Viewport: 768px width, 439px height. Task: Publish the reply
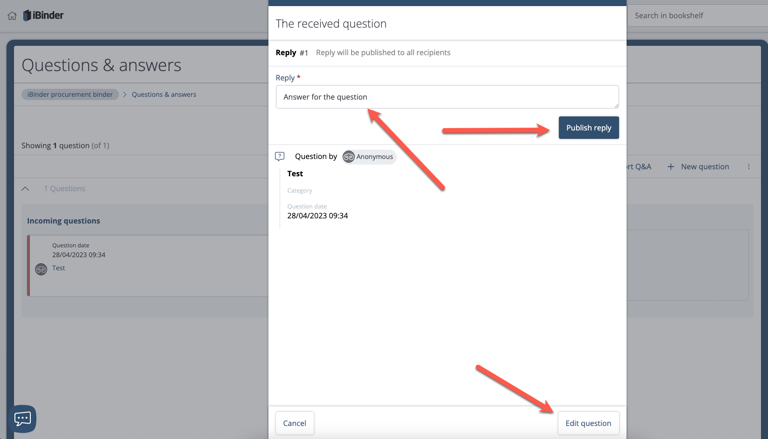coord(588,128)
